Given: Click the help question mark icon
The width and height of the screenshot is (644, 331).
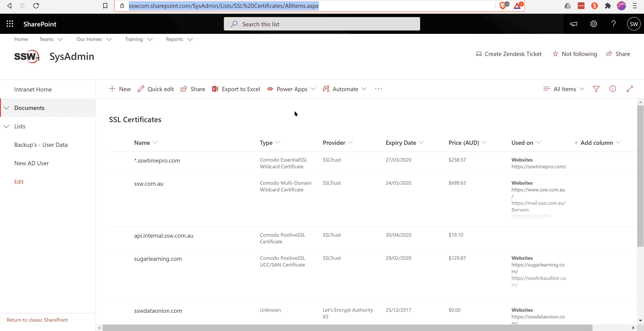Looking at the screenshot, I should [x=613, y=24].
